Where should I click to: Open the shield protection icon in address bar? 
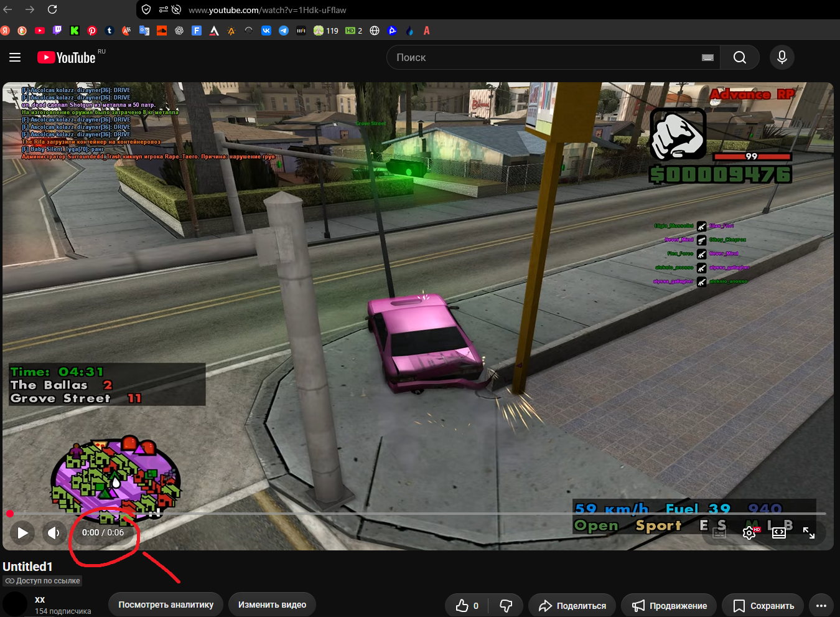146,9
